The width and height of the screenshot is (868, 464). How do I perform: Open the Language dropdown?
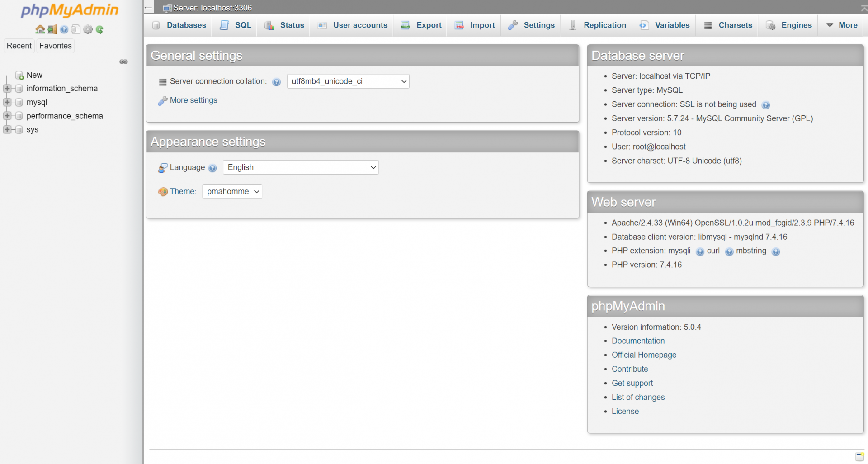coord(301,167)
